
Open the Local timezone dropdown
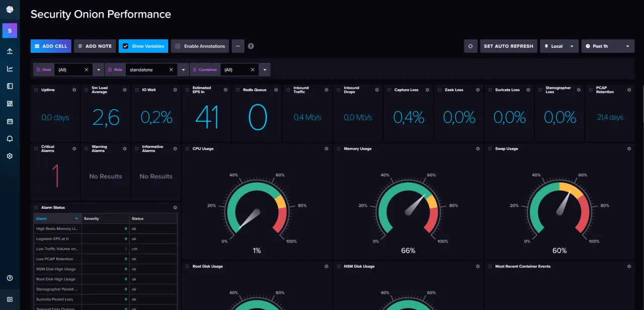pyautogui.click(x=559, y=46)
